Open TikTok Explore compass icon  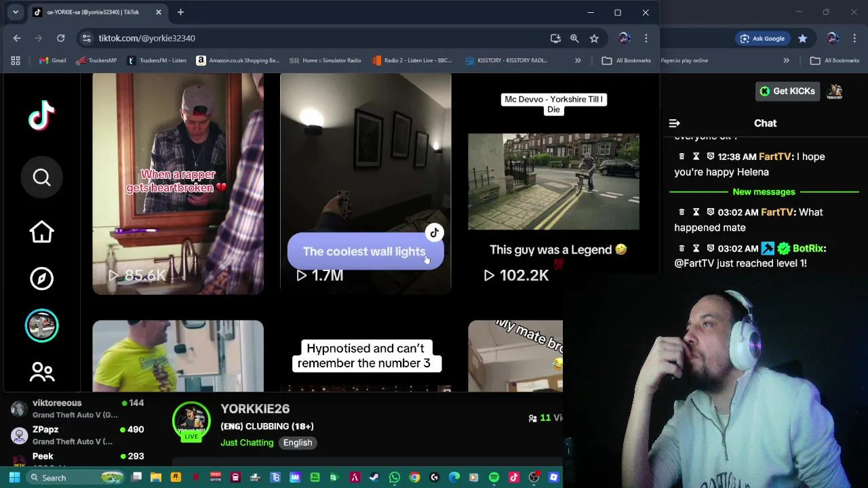pyautogui.click(x=41, y=279)
